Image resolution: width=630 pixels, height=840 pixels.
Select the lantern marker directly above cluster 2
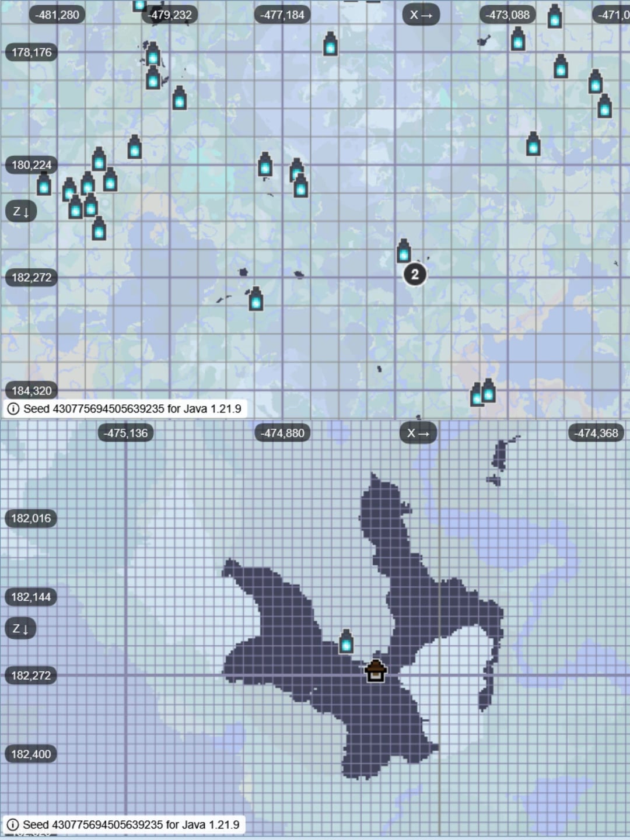pos(404,251)
